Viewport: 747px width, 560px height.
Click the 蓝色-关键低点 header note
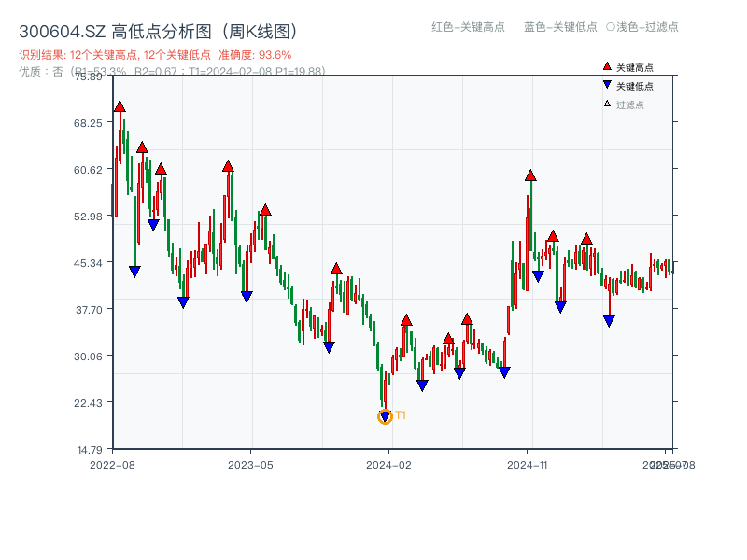pyautogui.click(x=560, y=27)
